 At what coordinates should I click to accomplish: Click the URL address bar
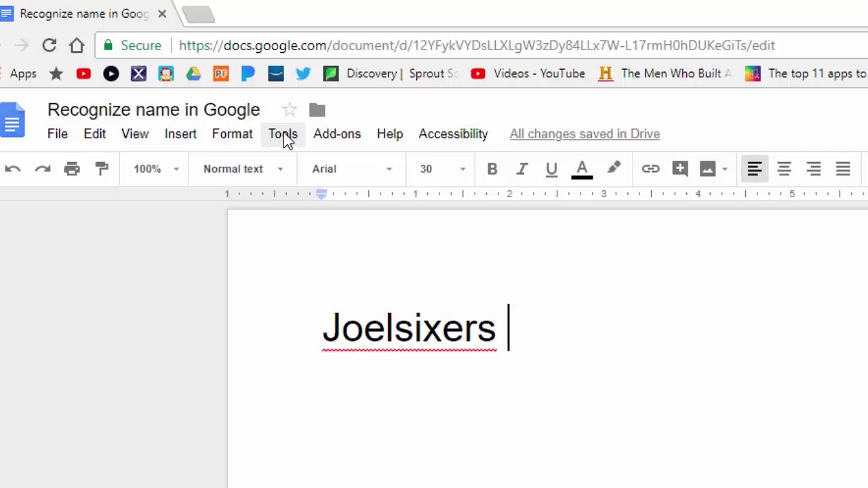tap(477, 45)
